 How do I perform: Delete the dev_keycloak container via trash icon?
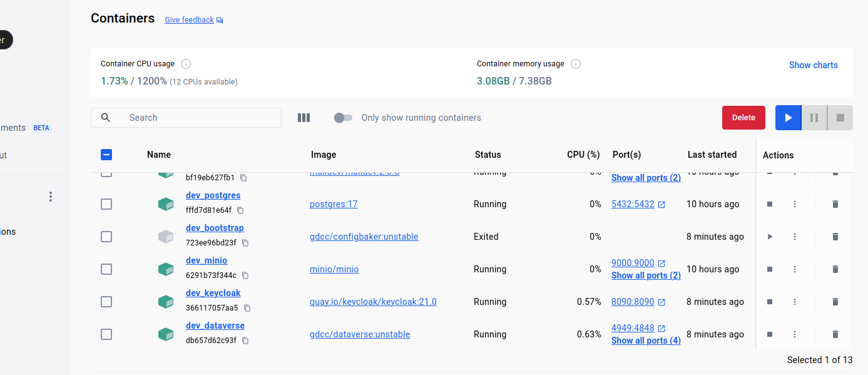coord(835,302)
